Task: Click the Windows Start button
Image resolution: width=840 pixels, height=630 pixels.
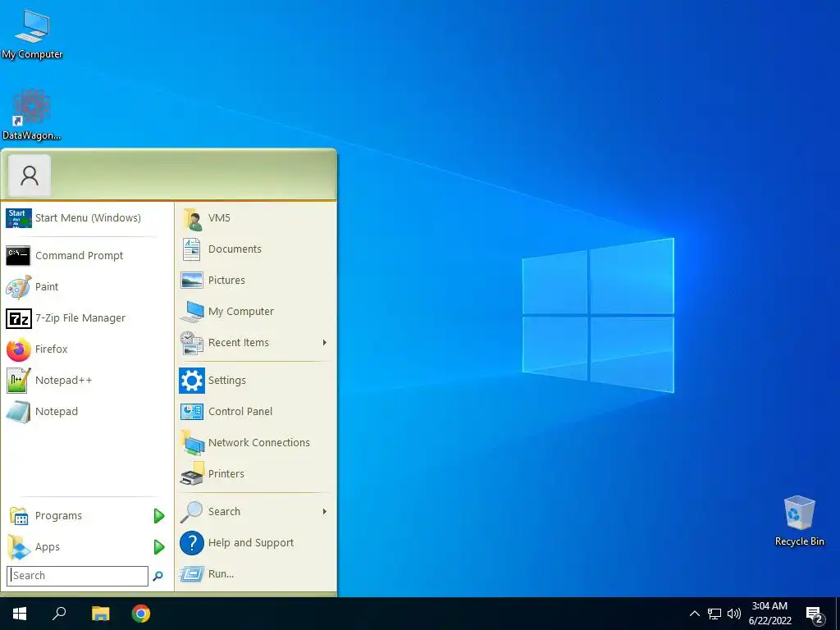Action: [20, 614]
